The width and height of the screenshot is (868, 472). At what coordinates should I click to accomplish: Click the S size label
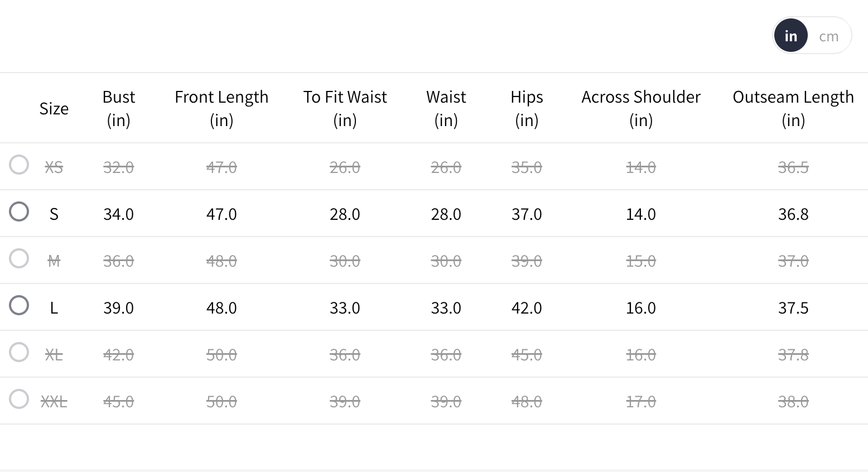54,214
